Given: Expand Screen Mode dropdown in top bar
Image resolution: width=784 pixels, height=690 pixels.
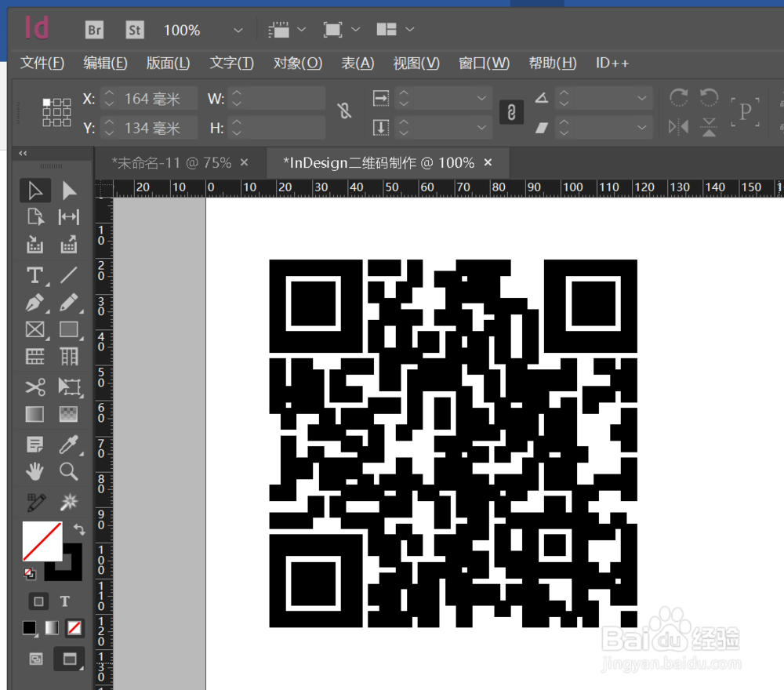Looking at the screenshot, I should point(355,30).
